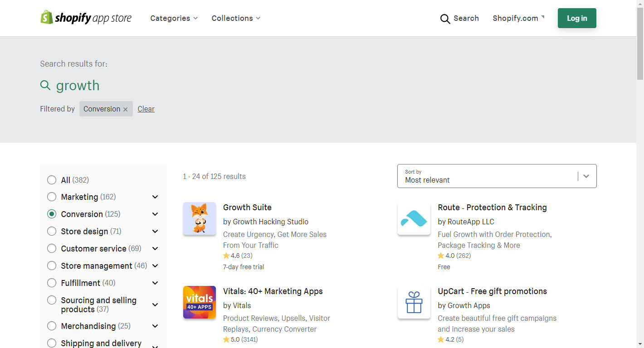The width and height of the screenshot is (644, 348).
Task: Select the Marketing radio button
Action: tap(52, 197)
